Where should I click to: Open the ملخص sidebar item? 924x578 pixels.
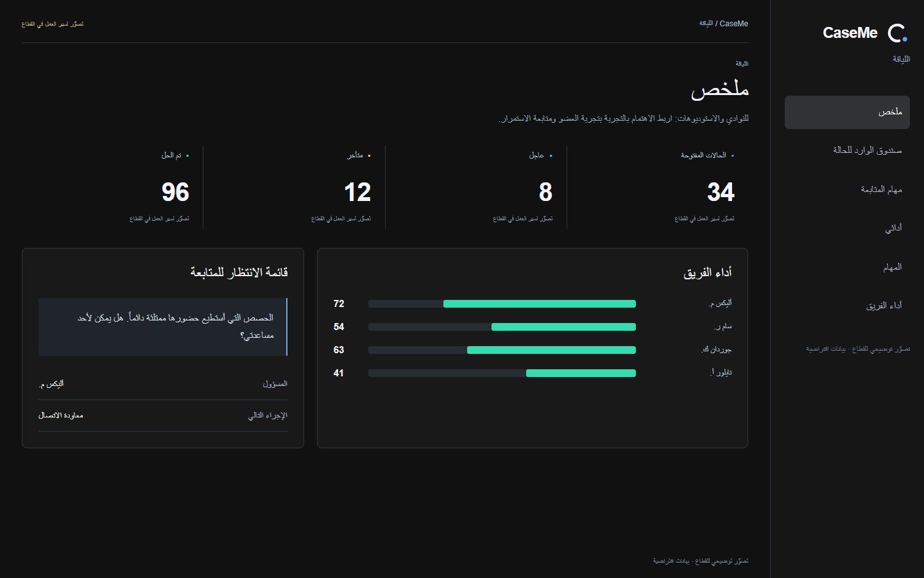coord(847,112)
